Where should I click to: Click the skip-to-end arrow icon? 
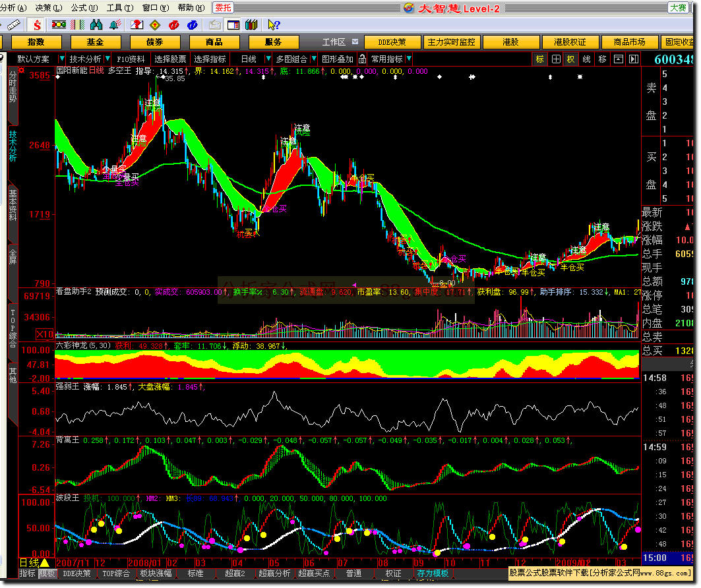634,59
